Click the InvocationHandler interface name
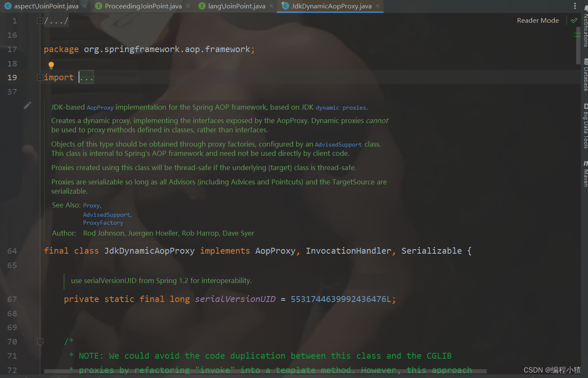Image resolution: width=588 pixels, height=378 pixels. pos(348,251)
